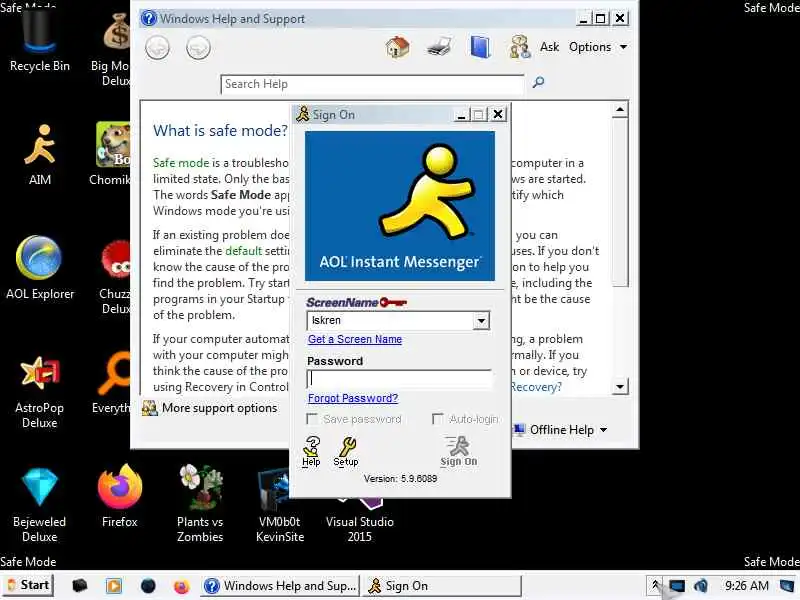Image resolution: width=800 pixels, height=600 pixels.
Task: Click the show desktop icon beside the clock
Action: tap(787, 586)
